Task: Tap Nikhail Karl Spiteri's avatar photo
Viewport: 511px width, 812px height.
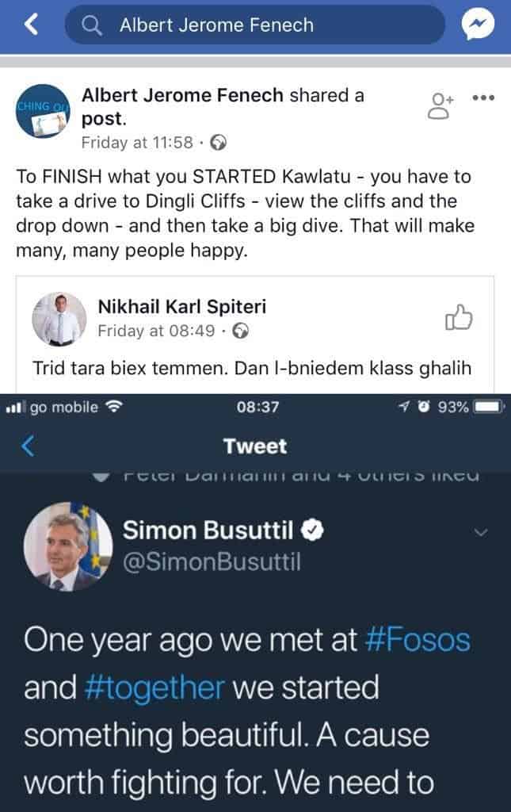Action: (59, 318)
